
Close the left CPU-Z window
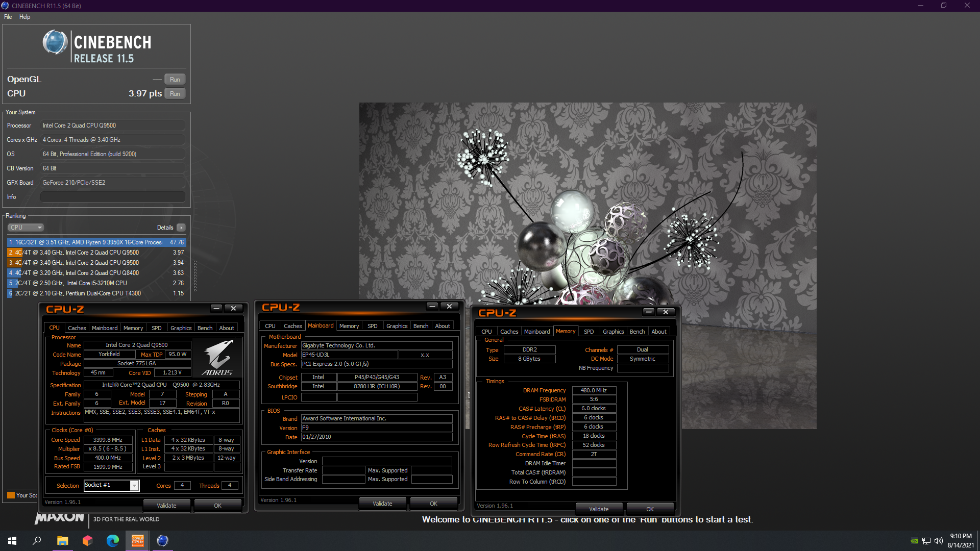tap(233, 308)
